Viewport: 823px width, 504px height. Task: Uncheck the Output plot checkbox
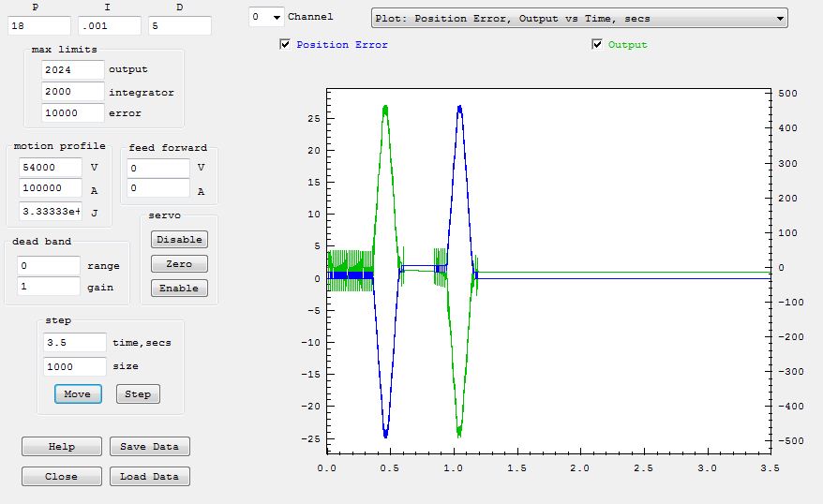(x=597, y=45)
